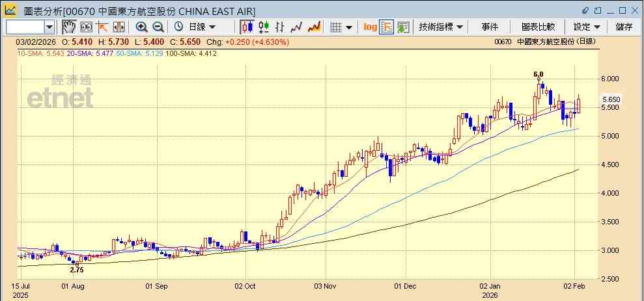Click the glasses view icon

(x=86, y=27)
